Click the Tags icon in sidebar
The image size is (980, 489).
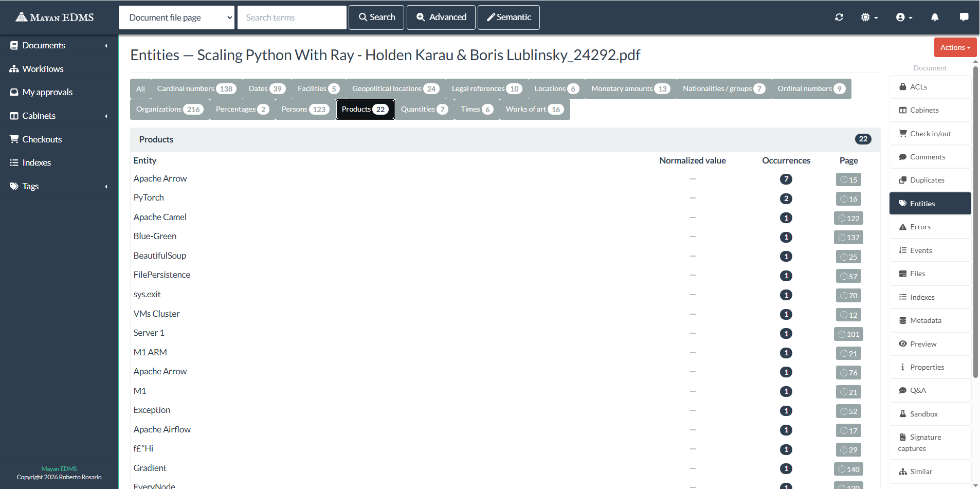click(14, 186)
